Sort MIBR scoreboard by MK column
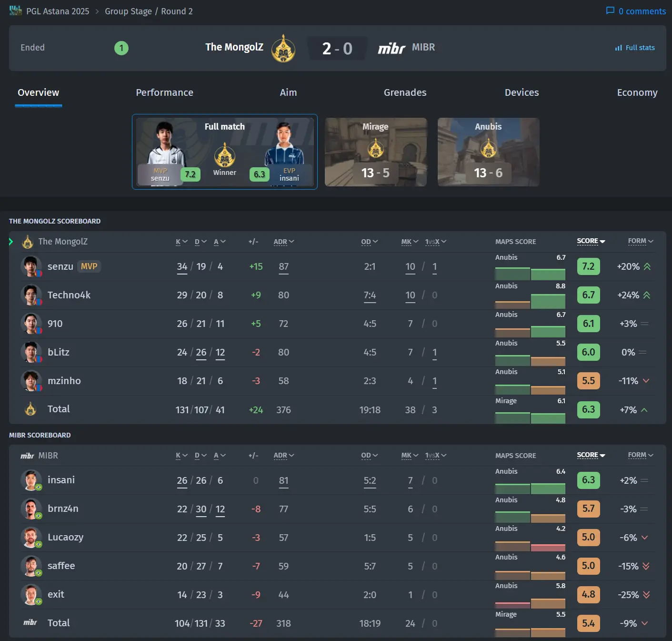 (x=410, y=456)
